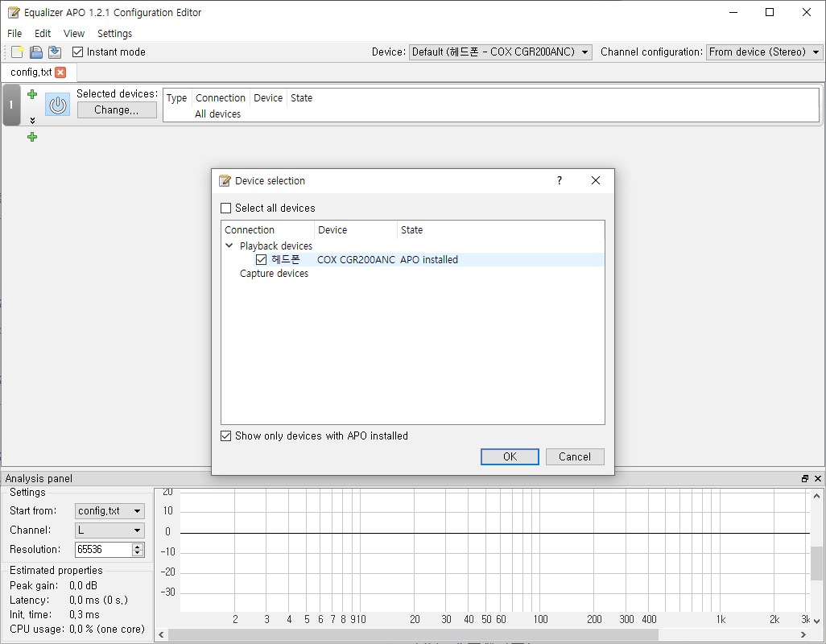Click the help question mark in Device selection
Viewport: 826px width, 644px height.
click(560, 180)
